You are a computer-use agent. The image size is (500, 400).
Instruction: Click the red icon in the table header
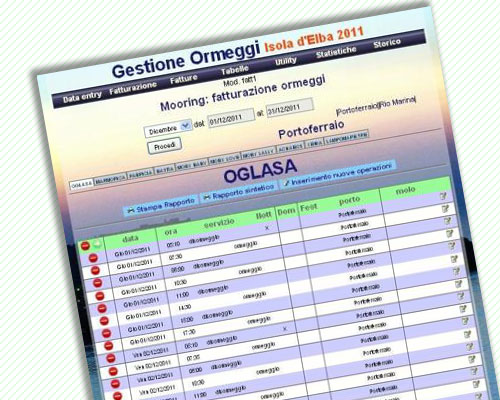coord(85,246)
